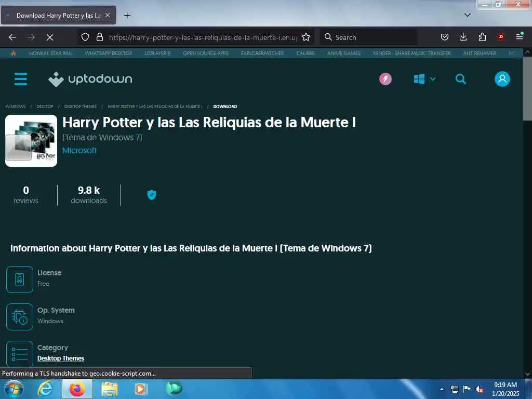Click the Op. System chip icon
This screenshot has height=399, width=532.
click(x=20, y=316)
